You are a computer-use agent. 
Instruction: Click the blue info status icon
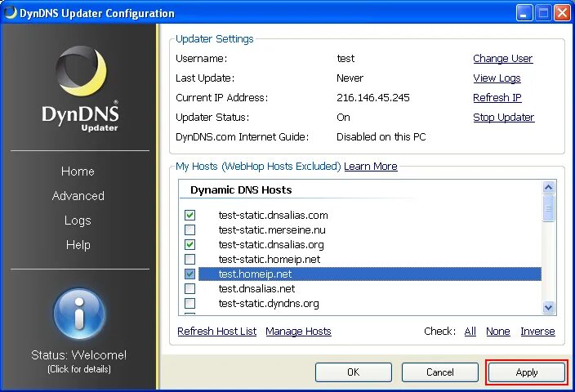pyautogui.click(x=79, y=314)
